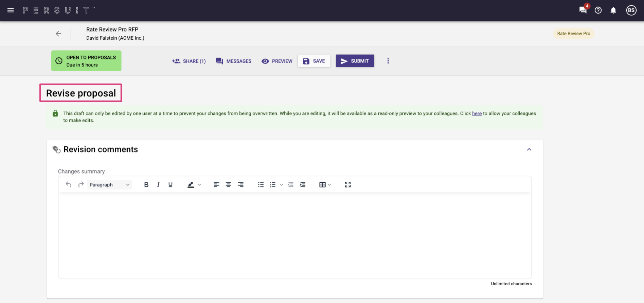The height and width of the screenshot is (303, 644).
Task: Open the highlight color dropdown arrow
Action: point(199,185)
